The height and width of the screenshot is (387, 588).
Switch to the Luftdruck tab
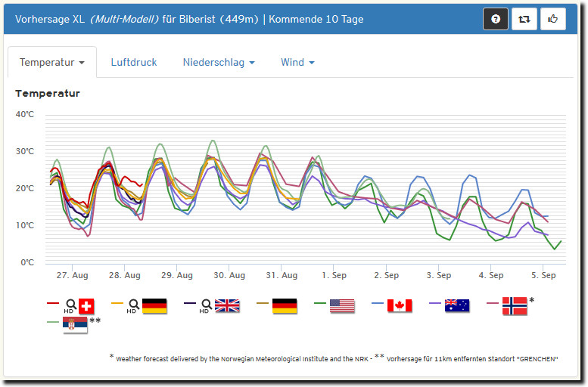134,62
